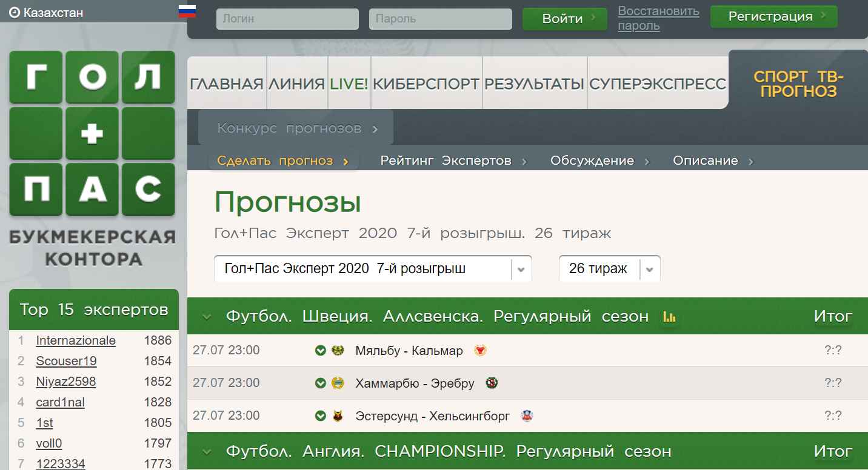
Task: Open Internazionale expert profile link
Action: click(x=76, y=340)
